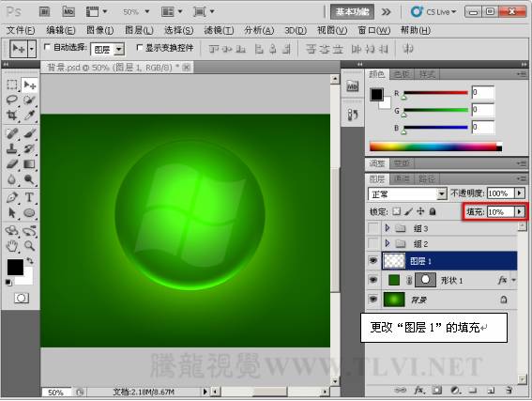This screenshot has width=532, height=401.
Task: Select the Dodge tool
Action: point(29,179)
